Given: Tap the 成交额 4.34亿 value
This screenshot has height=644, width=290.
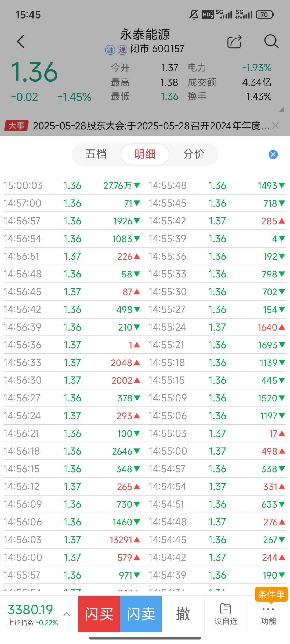Looking at the screenshot, I should pos(257,82).
